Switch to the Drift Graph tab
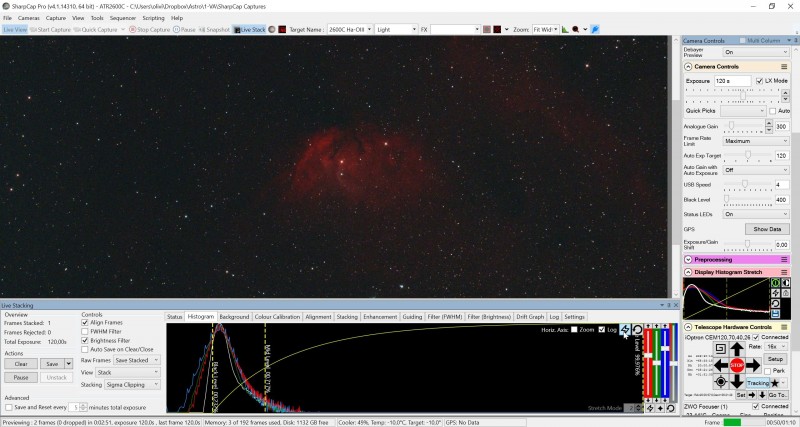The image size is (800, 427). point(530,317)
